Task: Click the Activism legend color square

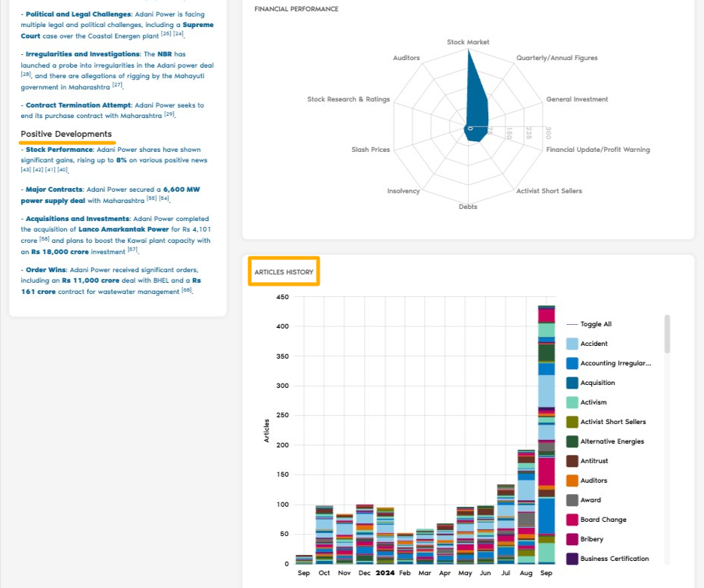Action: [572, 402]
